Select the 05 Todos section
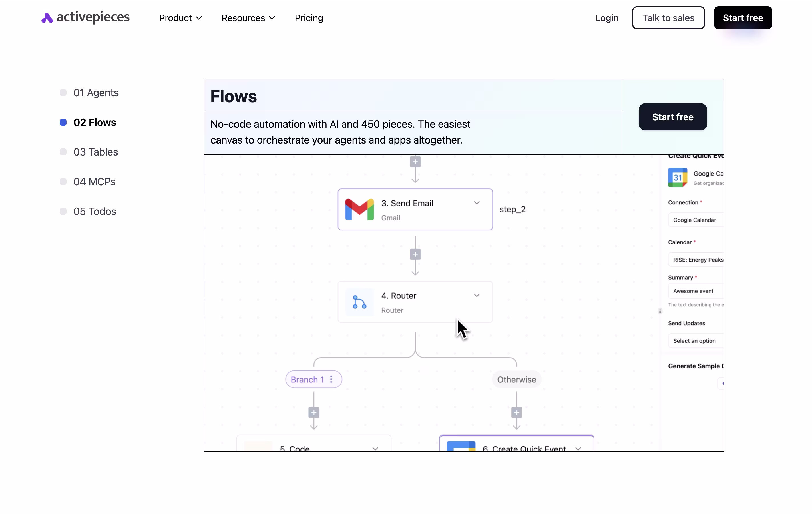 (95, 212)
